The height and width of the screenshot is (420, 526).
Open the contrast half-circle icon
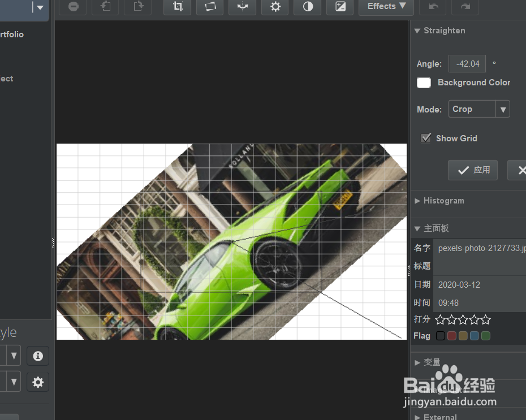coord(308,7)
